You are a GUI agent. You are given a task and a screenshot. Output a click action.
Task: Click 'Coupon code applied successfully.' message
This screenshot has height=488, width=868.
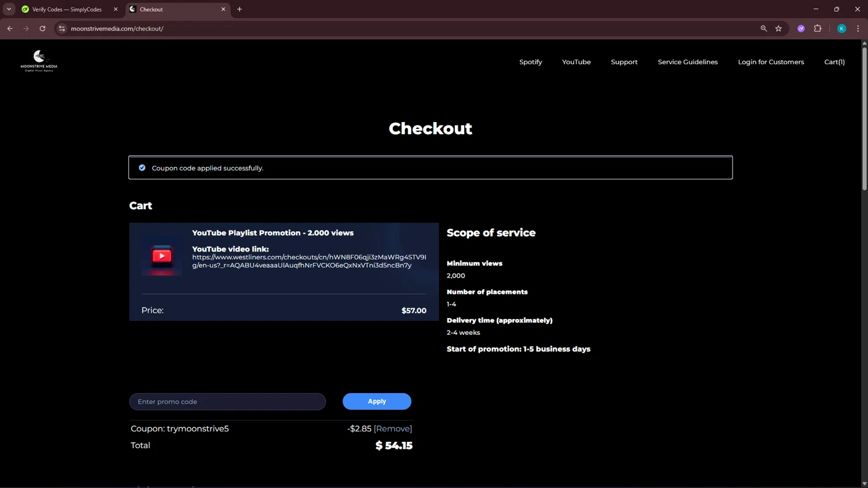point(207,168)
